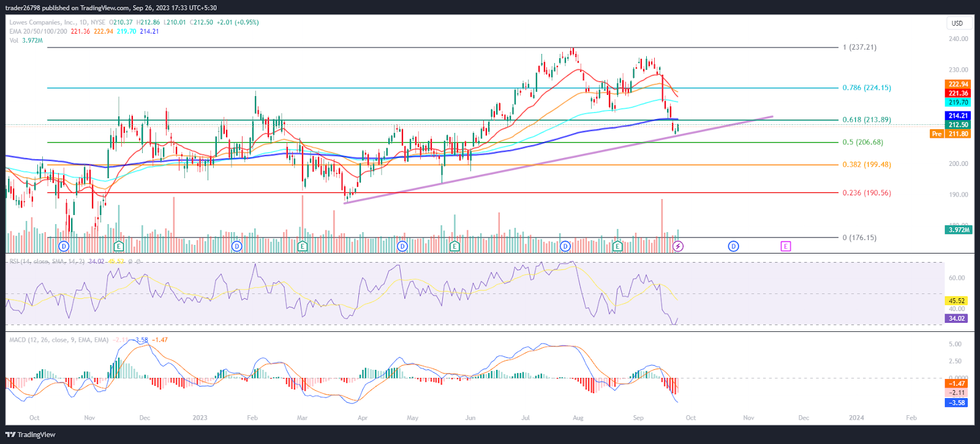Select the Fibonacci label 0.5 (206.68)
Image resolution: width=980 pixels, height=444 pixels.
[x=863, y=142]
